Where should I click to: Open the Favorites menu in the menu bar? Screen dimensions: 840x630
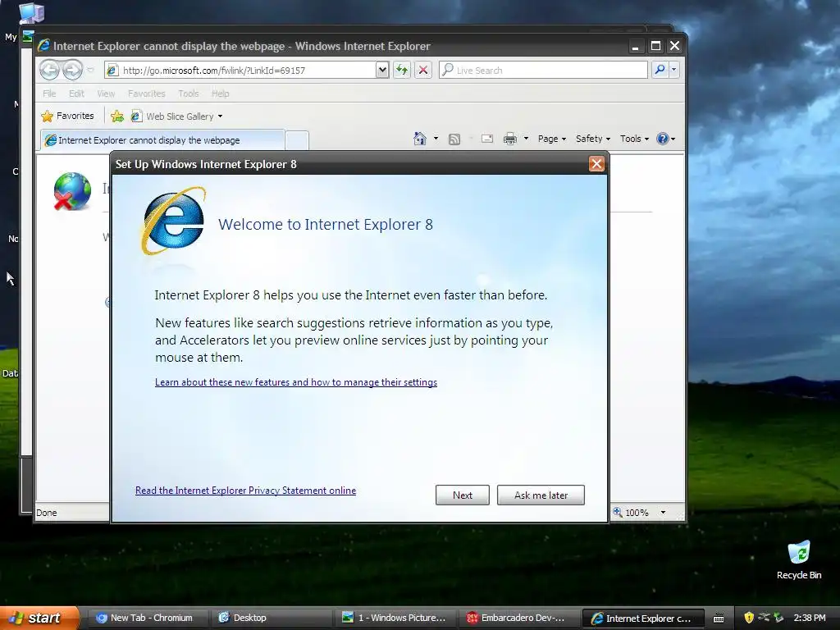click(x=146, y=94)
